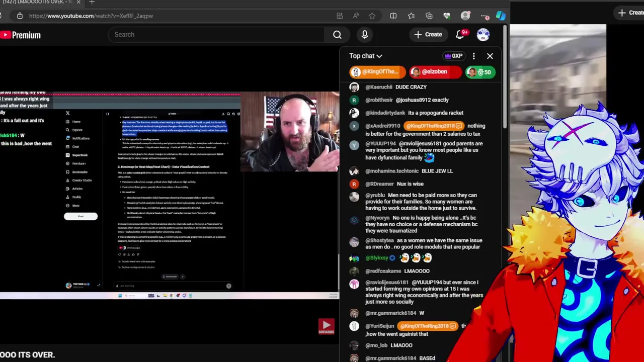
Task: Start voice search with the microphone icon
Action: point(365,35)
